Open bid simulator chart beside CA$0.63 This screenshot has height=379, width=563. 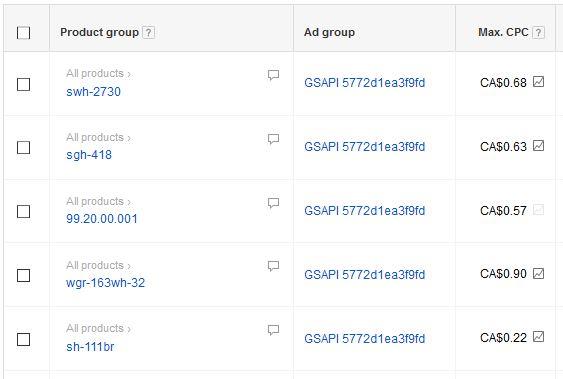538,146
